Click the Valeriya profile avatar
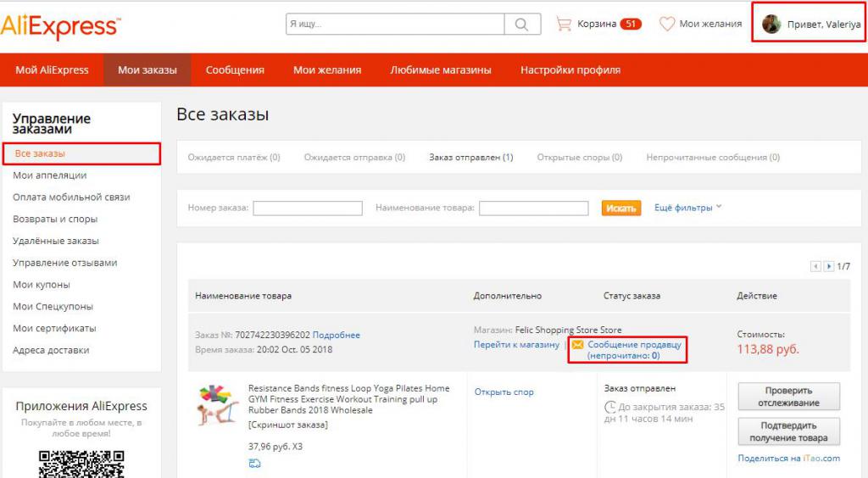This screenshot has width=868, height=478. click(771, 24)
